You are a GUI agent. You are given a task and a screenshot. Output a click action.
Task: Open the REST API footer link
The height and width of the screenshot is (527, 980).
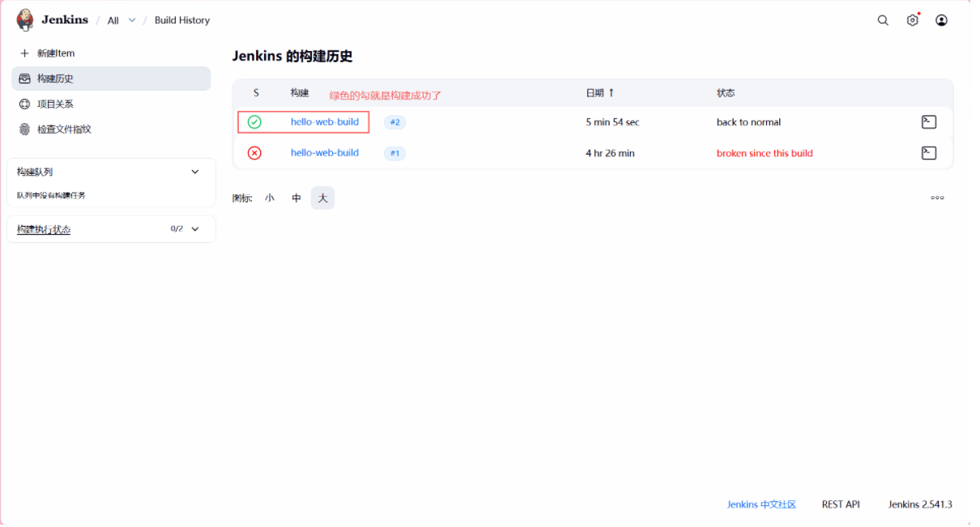[x=841, y=504]
